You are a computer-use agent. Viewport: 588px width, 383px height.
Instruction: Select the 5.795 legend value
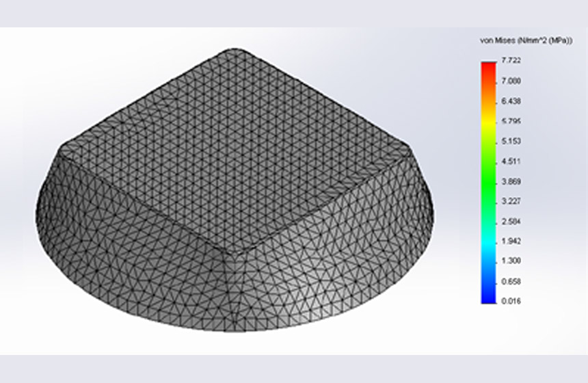(511, 121)
